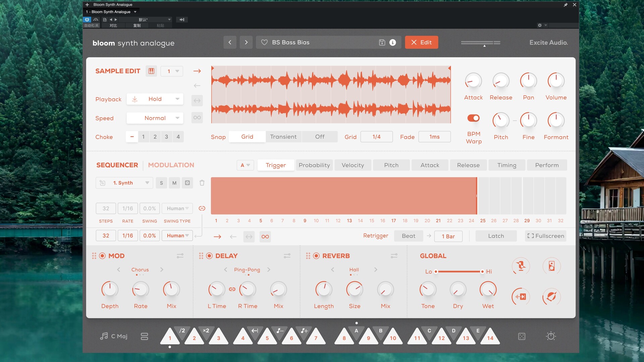This screenshot has height=362, width=644.
Task: Set sequencer direction to forward arrow
Action: click(x=217, y=237)
